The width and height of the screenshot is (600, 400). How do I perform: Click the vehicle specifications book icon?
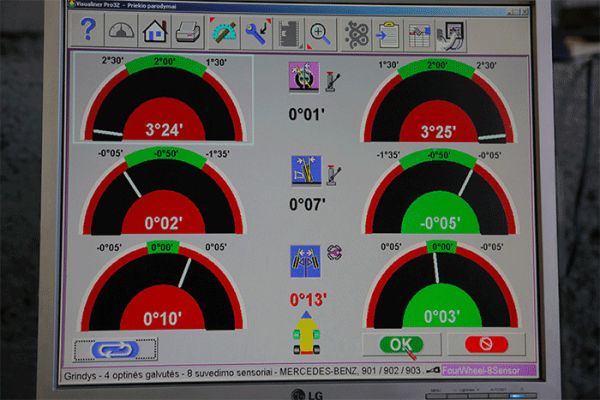point(289,31)
